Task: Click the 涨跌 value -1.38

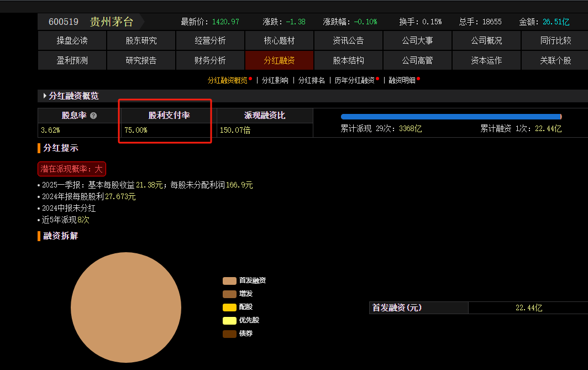Action: tap(296, 22)
